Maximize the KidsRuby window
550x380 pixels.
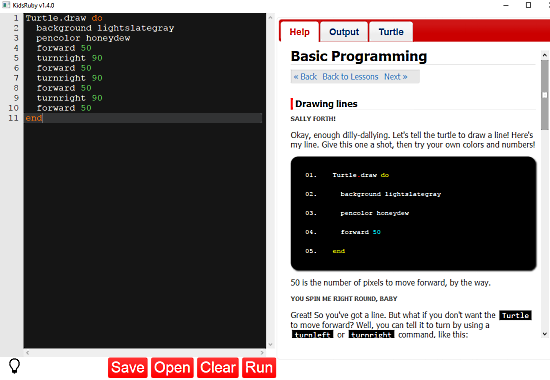[528, 5]
